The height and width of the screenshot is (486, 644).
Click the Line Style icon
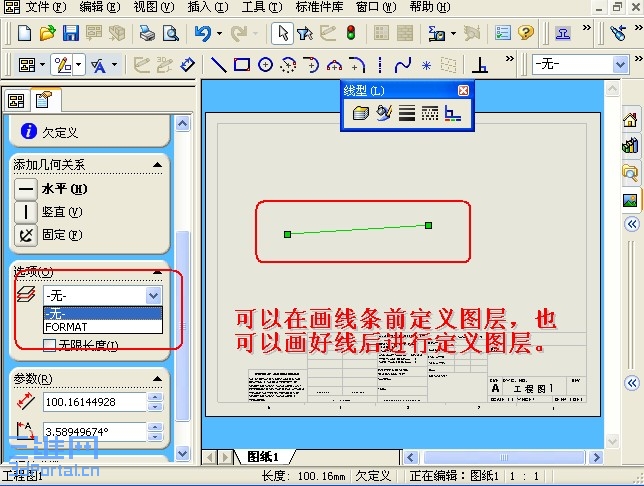tap(430, 113)
